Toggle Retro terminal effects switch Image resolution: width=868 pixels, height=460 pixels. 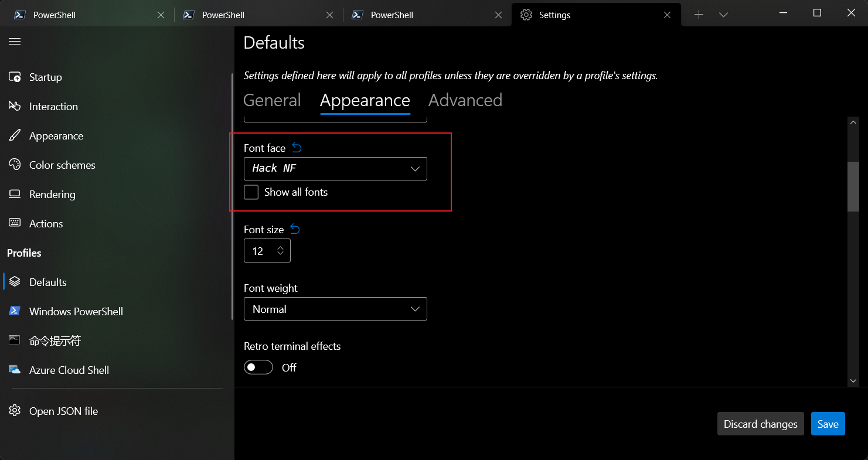click(x=258, y=367)
